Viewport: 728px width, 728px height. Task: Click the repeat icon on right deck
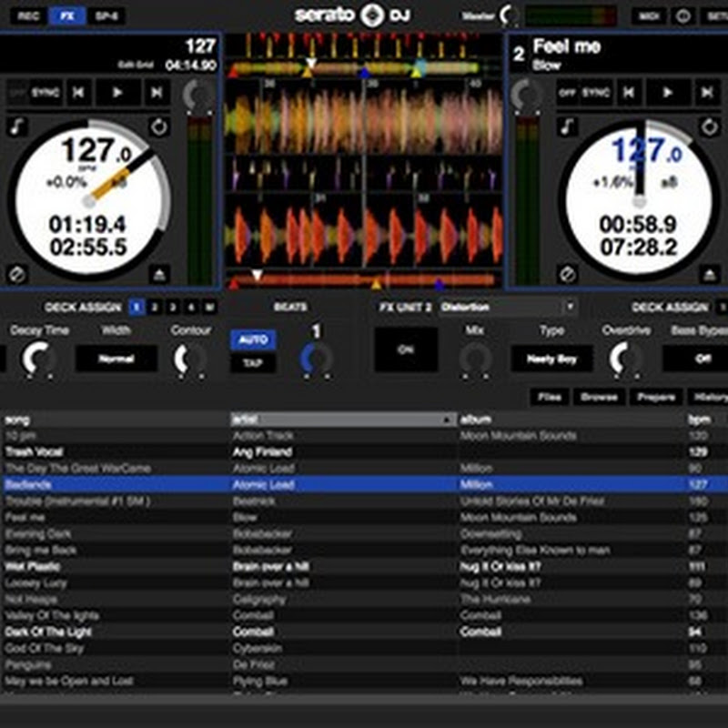(x=711, y=126)
